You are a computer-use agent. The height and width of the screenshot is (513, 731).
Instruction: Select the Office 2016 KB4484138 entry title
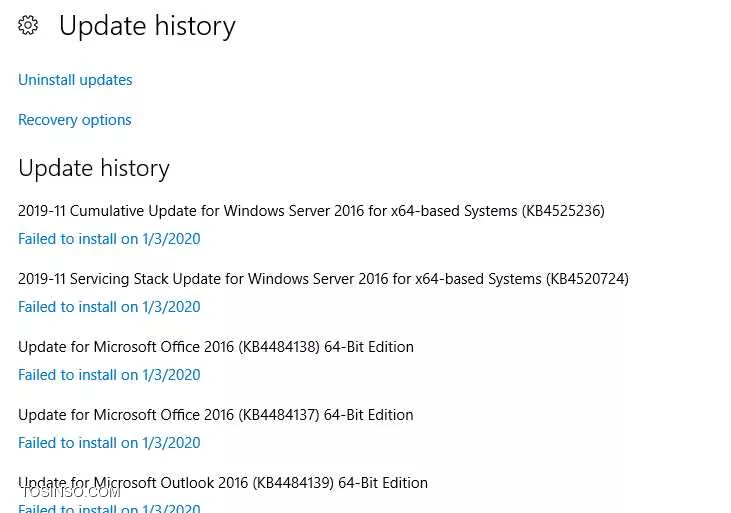[216, 347]
